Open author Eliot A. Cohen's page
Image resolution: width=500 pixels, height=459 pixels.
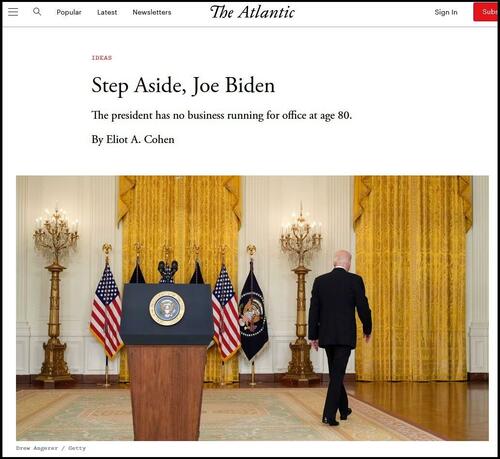[140, 139]
